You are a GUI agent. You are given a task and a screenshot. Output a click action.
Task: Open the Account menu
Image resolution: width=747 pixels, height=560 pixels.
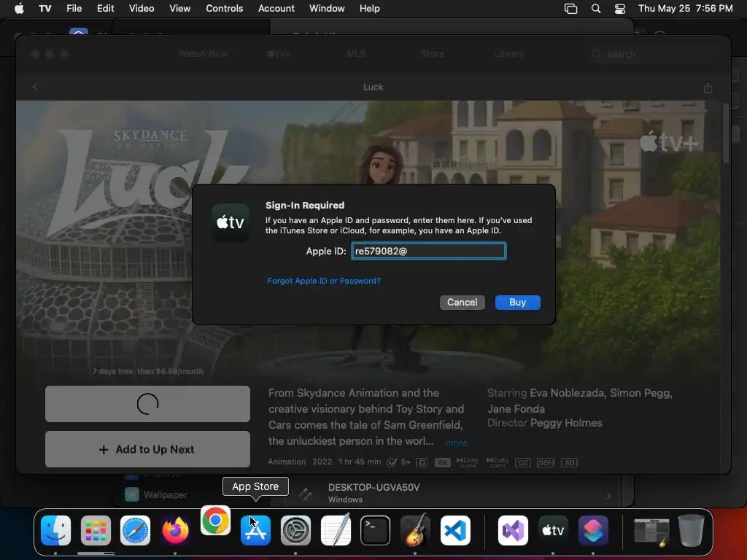point(276,8)
